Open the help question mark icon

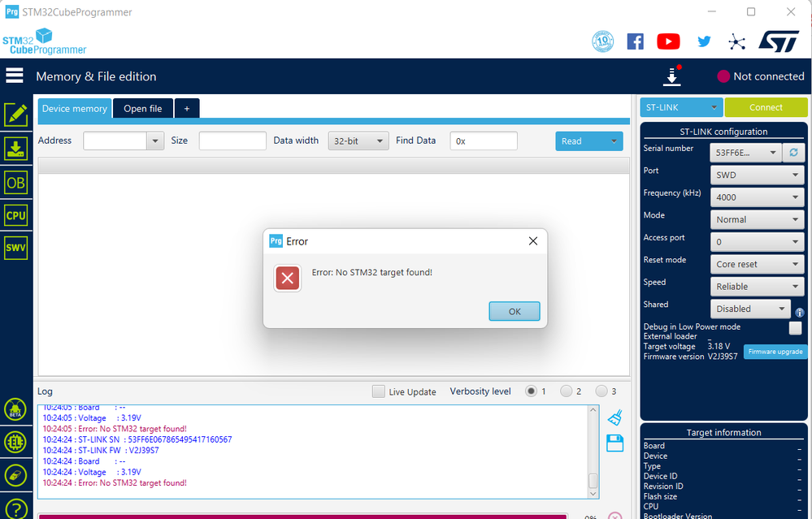15,509
